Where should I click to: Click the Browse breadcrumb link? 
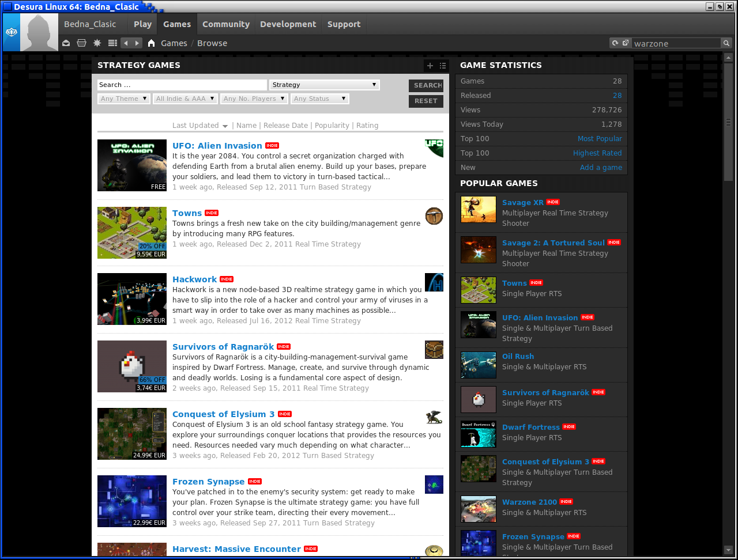tap(212, 43)
